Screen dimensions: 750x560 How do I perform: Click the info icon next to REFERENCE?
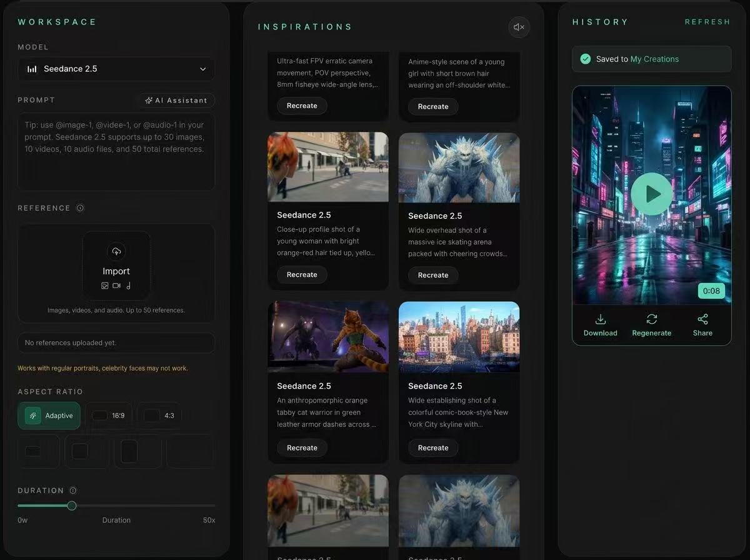click(80, 208)
